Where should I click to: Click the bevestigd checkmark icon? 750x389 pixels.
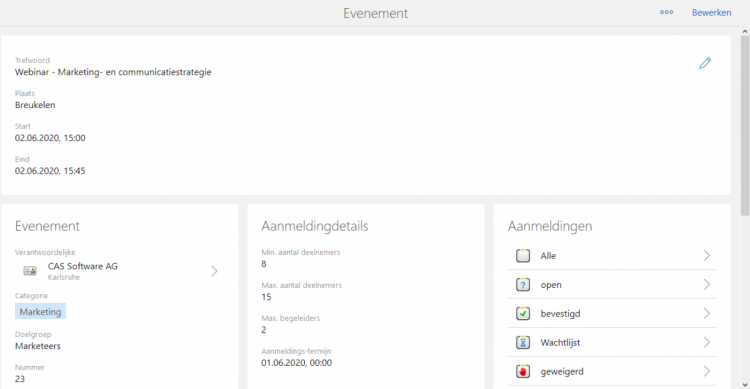(523, 313)
